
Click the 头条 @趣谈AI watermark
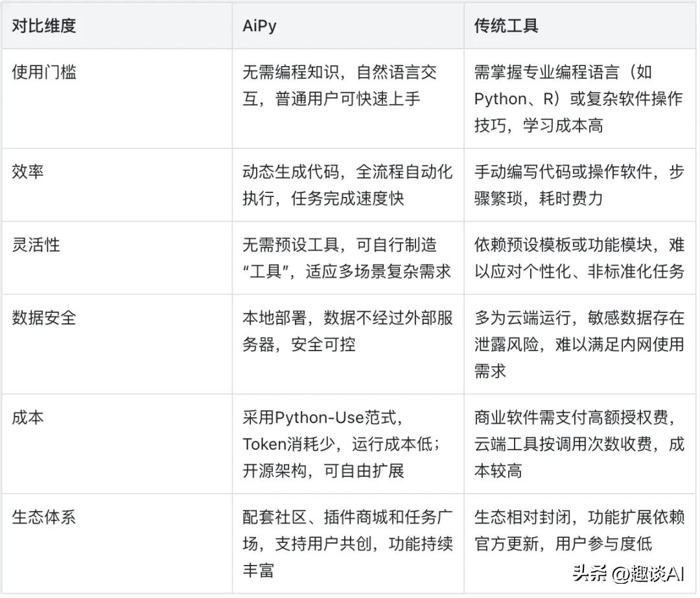pyautogui.click(x=627, y=573)
